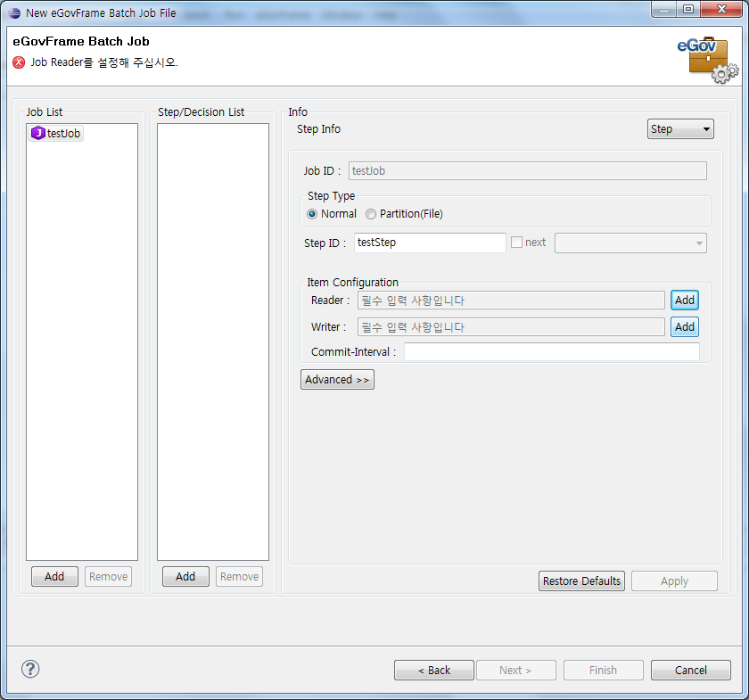
Task: Click the help question mark icon
Action: point(30,669)
